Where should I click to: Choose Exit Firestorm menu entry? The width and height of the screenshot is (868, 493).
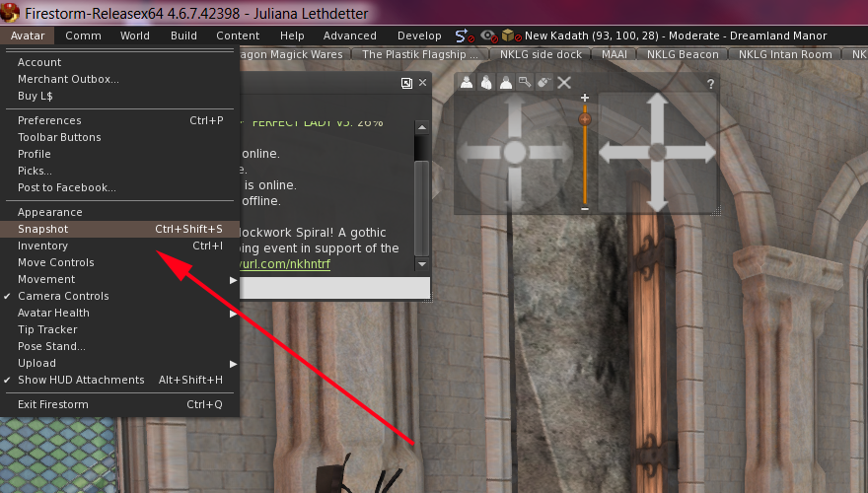pyautogui.click(x=119, y=404)
